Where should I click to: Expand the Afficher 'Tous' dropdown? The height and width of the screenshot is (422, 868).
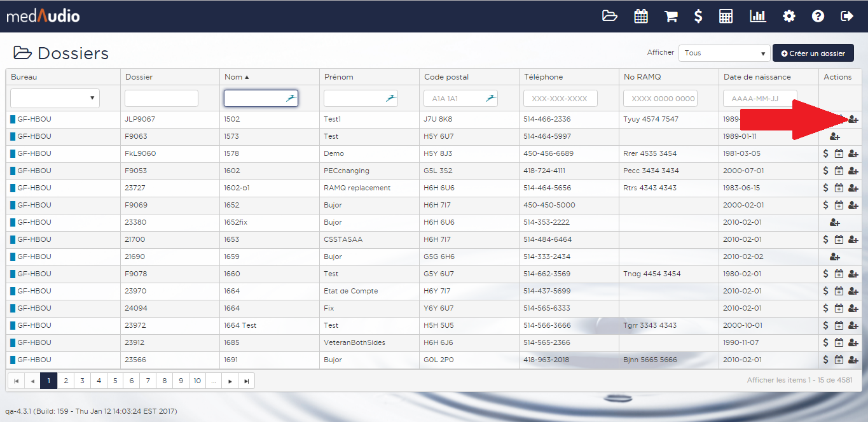point(724,53)
